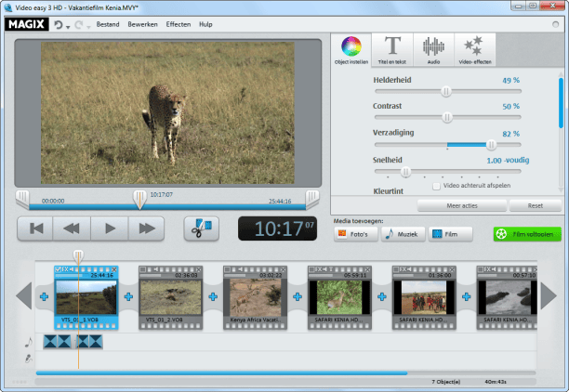Add media with Muziek button
Viewport: 569px width, 392px height.
click(403, 234)
